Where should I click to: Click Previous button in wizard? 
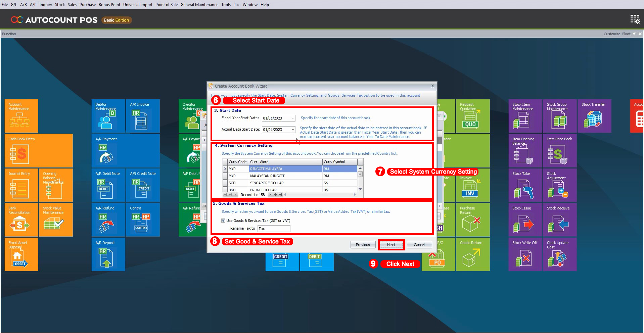pyautogui.click(x=363, y=245)
